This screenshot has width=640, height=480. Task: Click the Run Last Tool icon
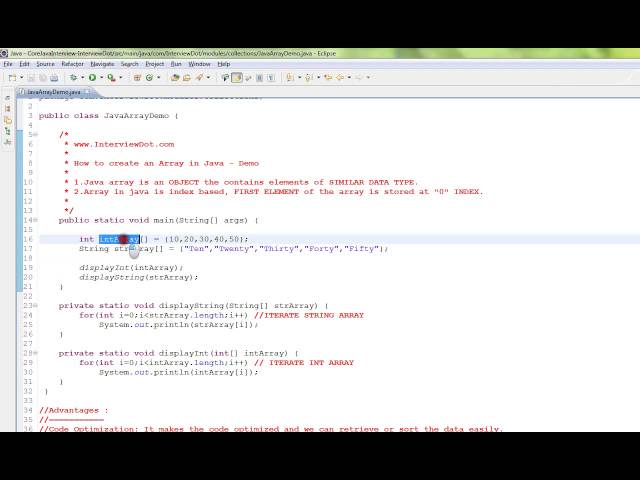111,78
